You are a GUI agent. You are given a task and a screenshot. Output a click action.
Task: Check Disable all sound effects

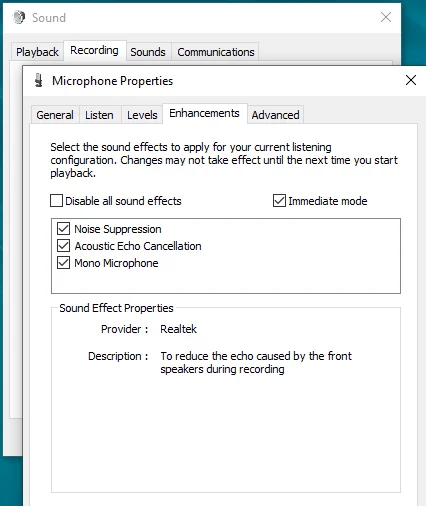click(x=56, y=201)
